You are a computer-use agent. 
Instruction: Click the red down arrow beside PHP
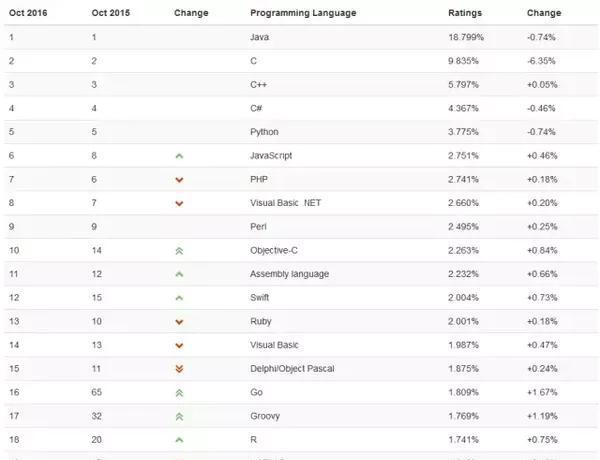(x=179, y=180)
